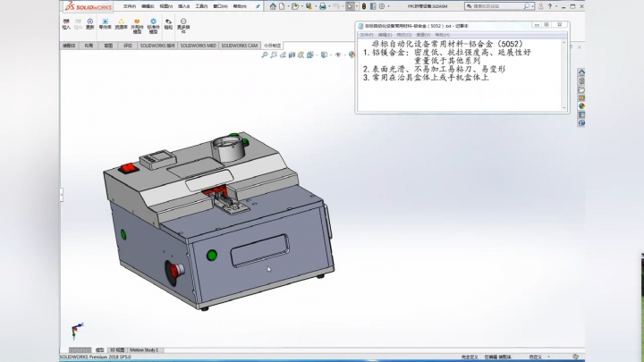Click the New document icon
The width and height of the screenshot is (644, 362).
(x=282, y=6)
